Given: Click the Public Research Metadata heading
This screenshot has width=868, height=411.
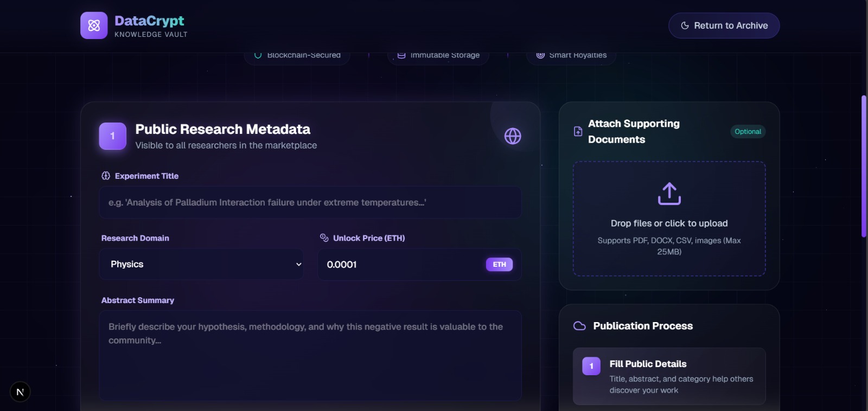Looking at the screenshot, I should point(222,129).
